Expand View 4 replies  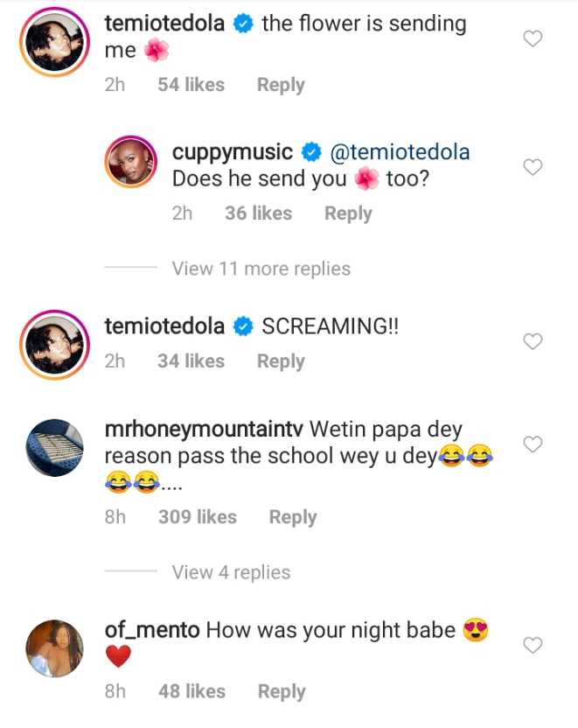coord(231,572)
